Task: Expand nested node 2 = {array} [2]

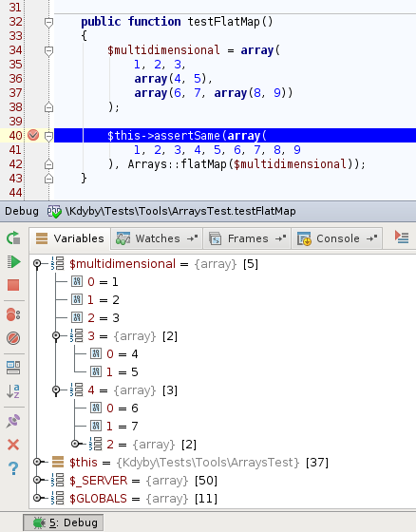Action: click(75, 444)
